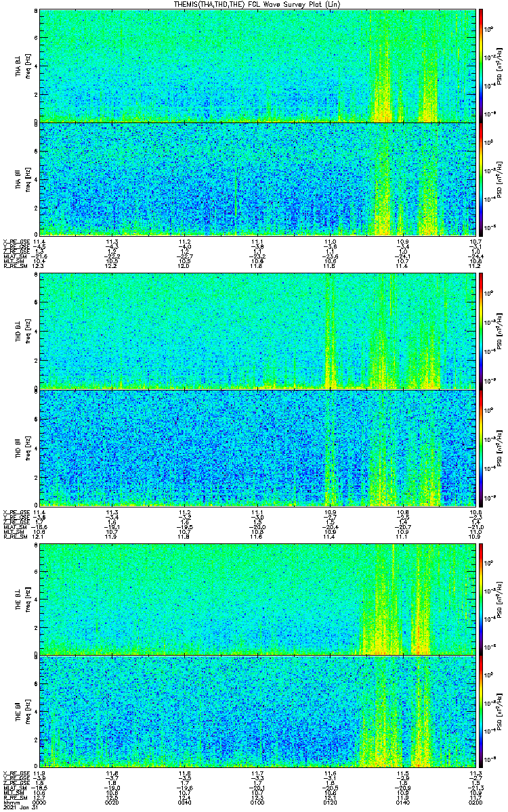Viewport: 508px width, 812px height.
Task: Click the THE B-perpendicular spectrogram panel
Action: coord(259,598)
